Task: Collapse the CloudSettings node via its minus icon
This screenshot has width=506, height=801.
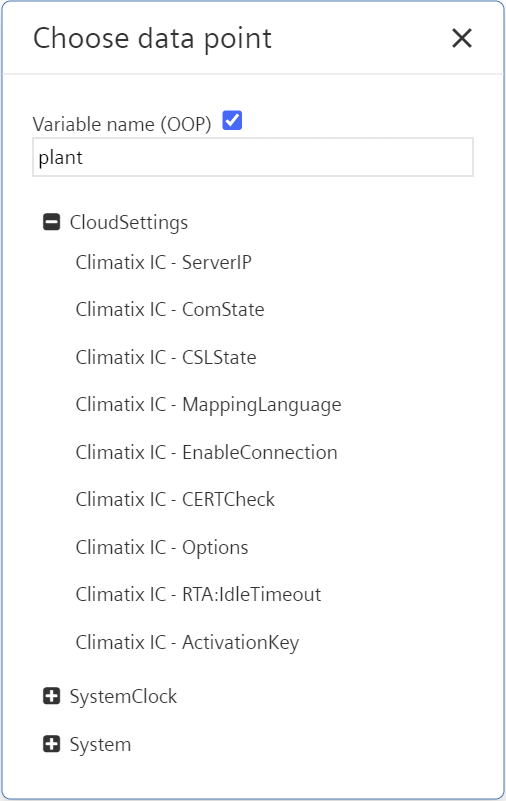Action: click(52, 222)
